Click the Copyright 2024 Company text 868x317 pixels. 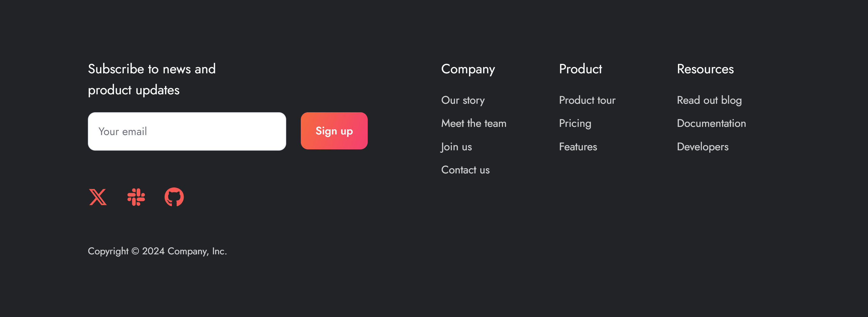click(157, 251)
